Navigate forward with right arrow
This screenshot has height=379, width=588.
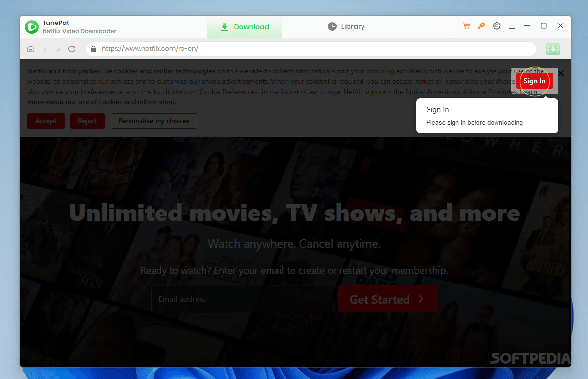[58, 49]
